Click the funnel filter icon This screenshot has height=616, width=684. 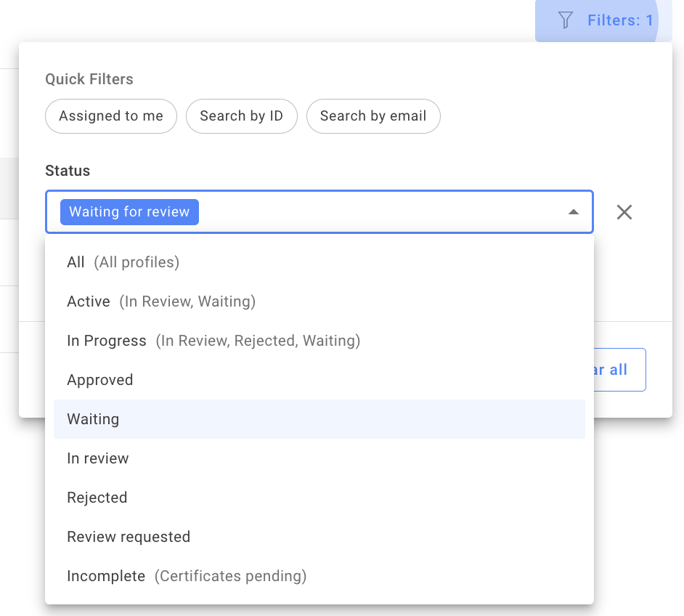(565, 20)
